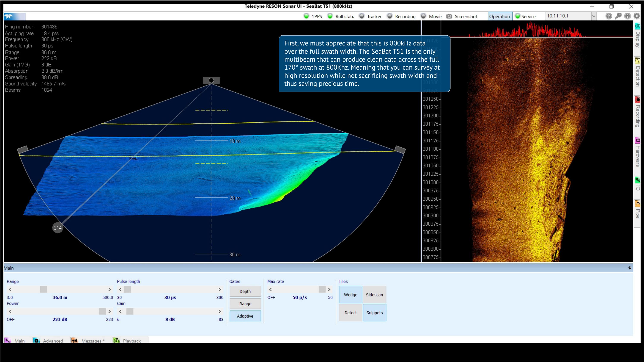Enable Adaptive gates mode
The height and width of the screenshot is (362, 644).
pyautogui.click(x=245, y=316)
